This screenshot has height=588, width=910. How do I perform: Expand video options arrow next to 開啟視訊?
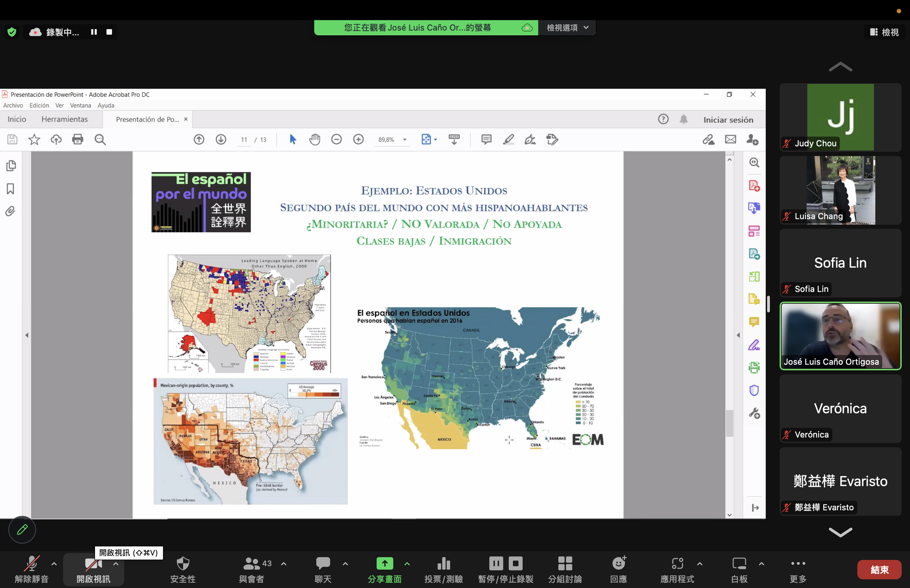point(116,564)
